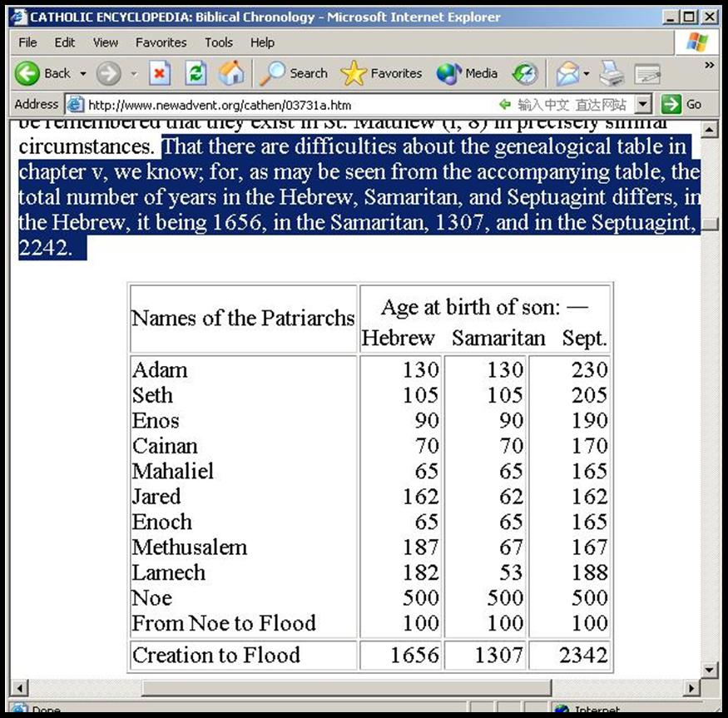Open the History clock icon
Image resolution: width=728 pixels, height=718 pixels.
(525, 73)
